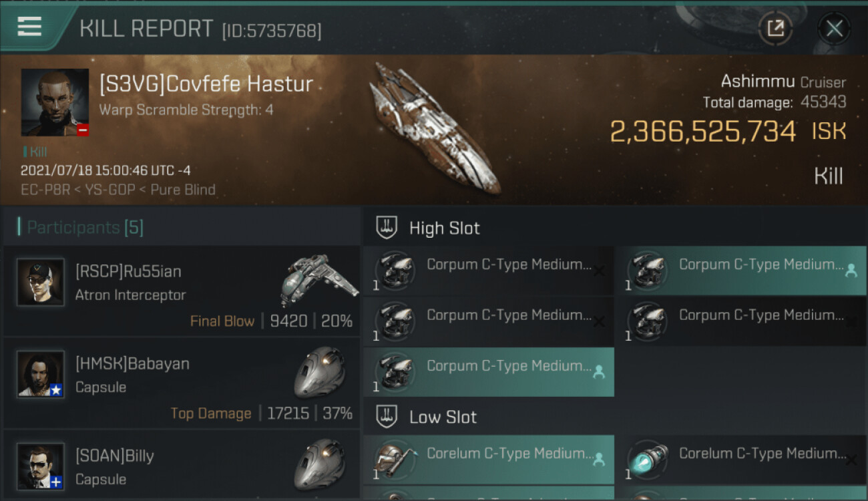Open the Ru55ian participant portrait
Viewport: 868px width, 501px height.
point(41,283)
